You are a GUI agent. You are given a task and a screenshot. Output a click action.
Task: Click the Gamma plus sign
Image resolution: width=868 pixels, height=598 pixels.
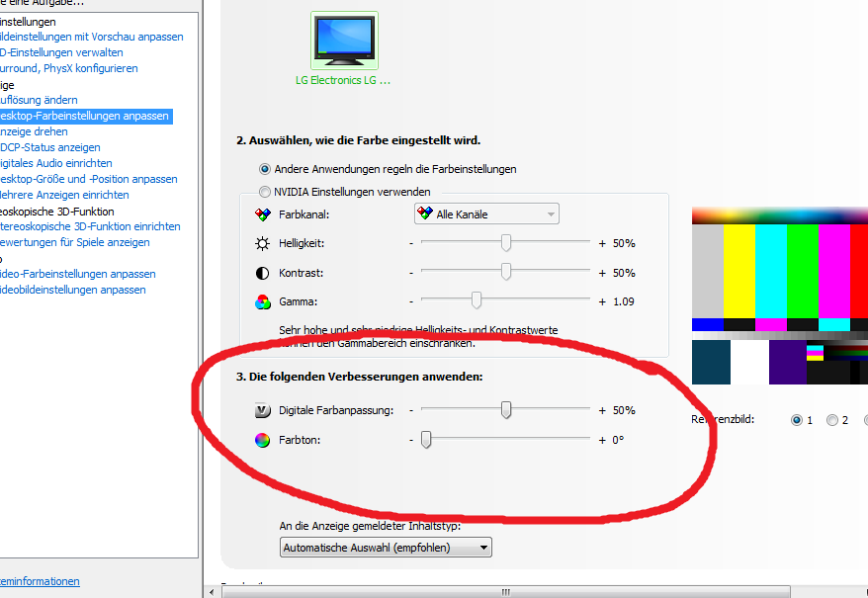coord(602,301)
